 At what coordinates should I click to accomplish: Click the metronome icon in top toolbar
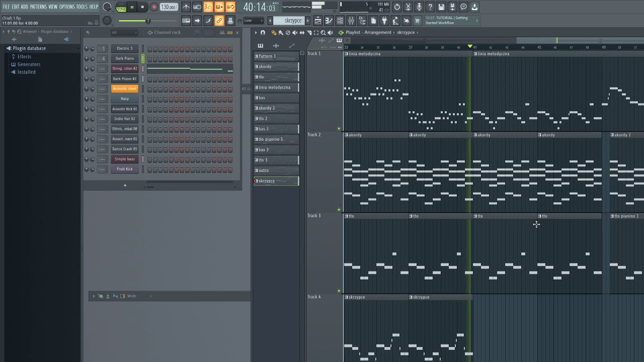point(186,7)
